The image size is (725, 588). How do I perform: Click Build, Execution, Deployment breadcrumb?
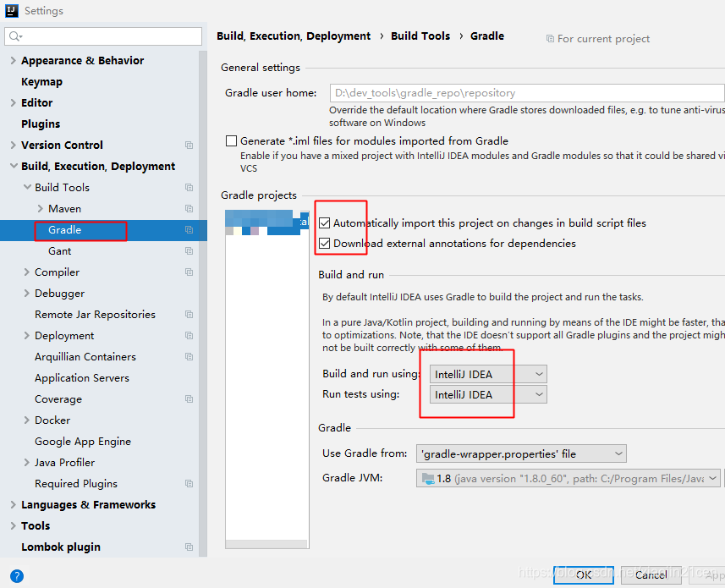[x=294, y=36]
